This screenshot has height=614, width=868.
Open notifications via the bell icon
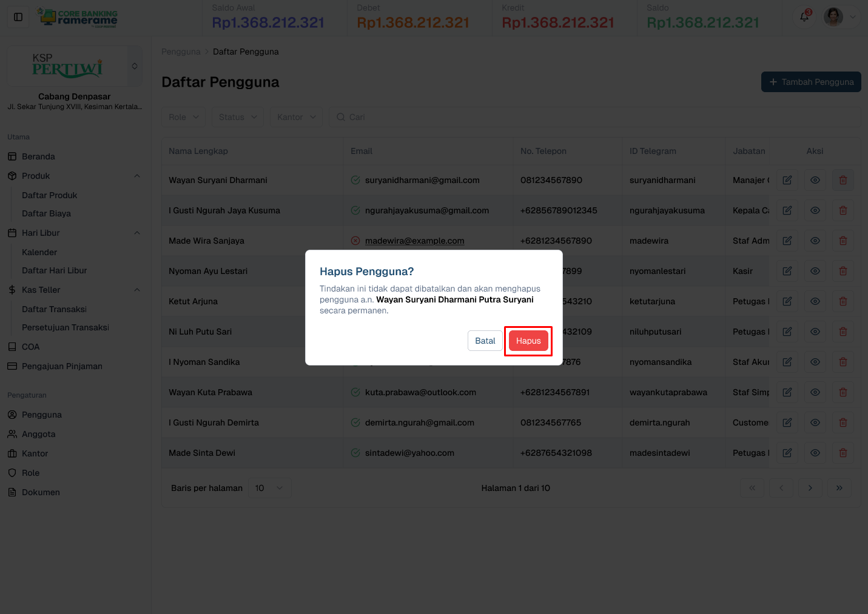[804, 17]
